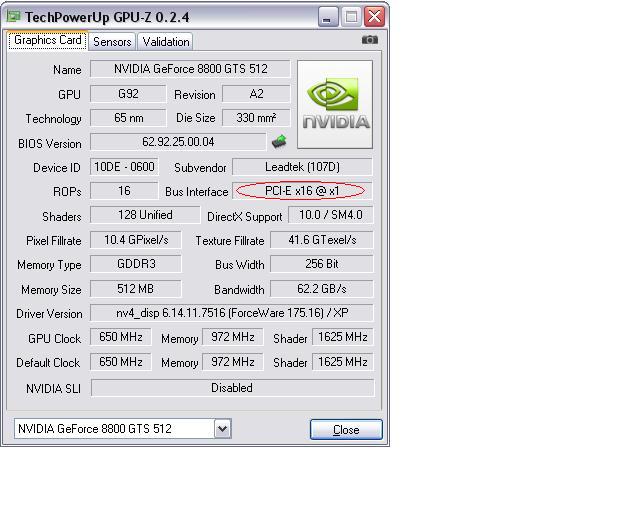The image size is (640, 512).
Task: Click the Texture Fillrate field 41.6 GTexel/s
Action: coord(322,240)
